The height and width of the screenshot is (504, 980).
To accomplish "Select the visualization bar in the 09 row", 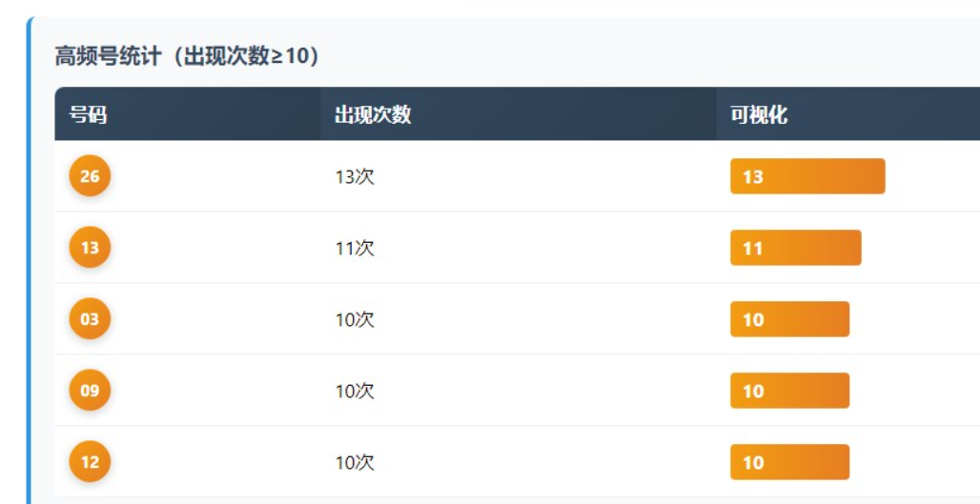I will point(789,391).
